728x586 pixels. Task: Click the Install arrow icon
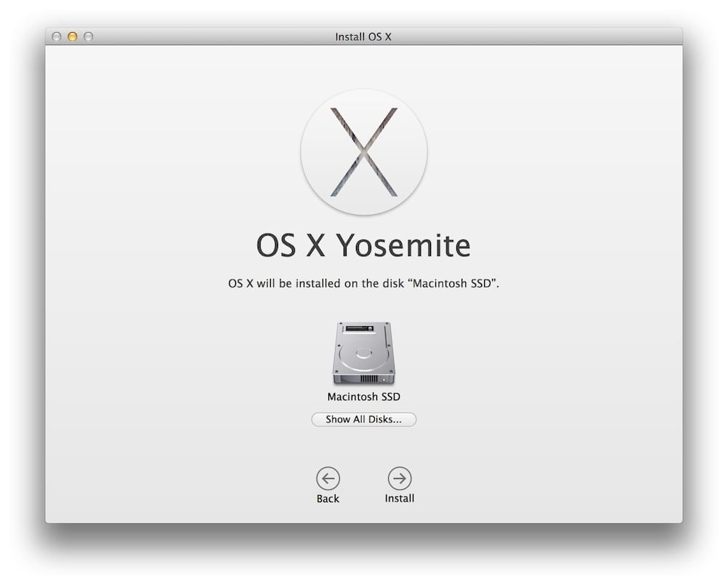tap(400, 478)
